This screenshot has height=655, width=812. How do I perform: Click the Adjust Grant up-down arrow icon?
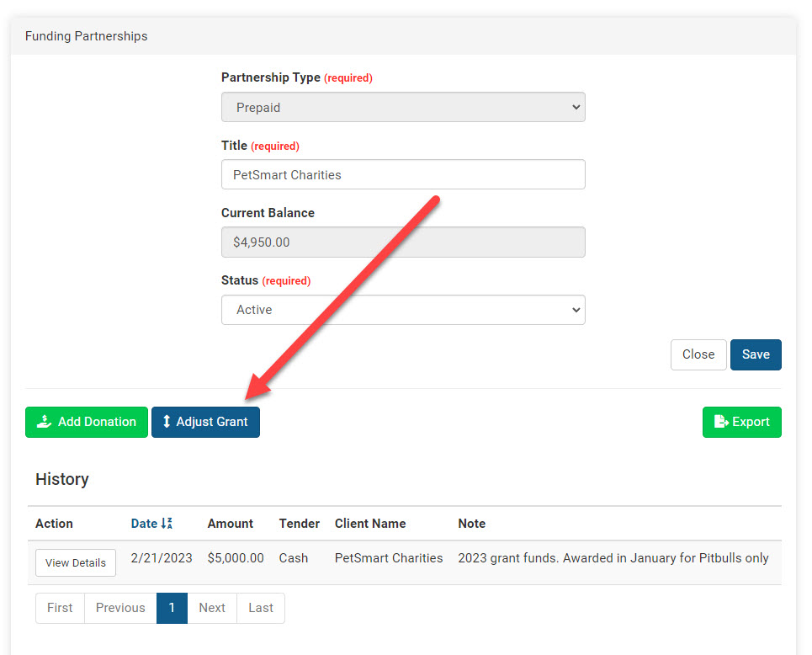[167, 422]
